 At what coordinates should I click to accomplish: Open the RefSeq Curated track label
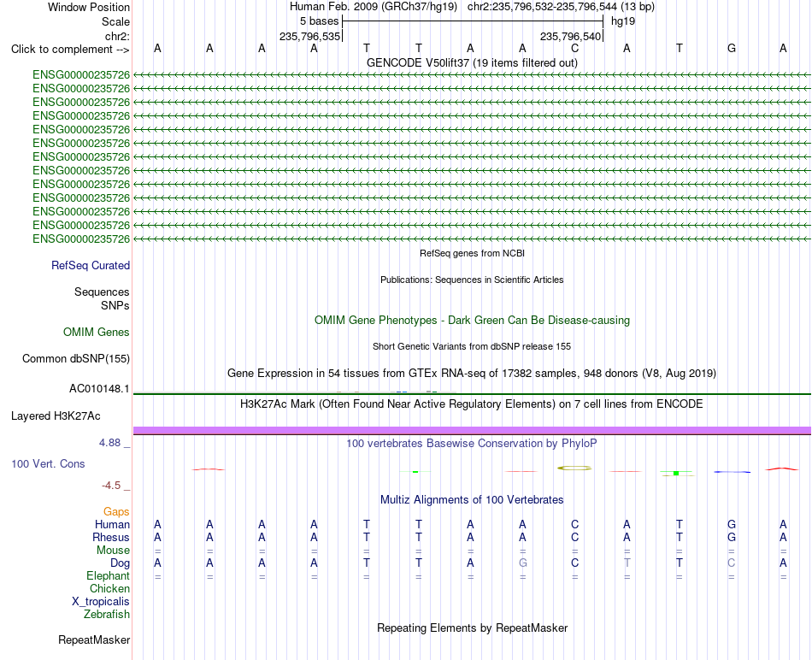pyautogui.click(x=90, y=265)
